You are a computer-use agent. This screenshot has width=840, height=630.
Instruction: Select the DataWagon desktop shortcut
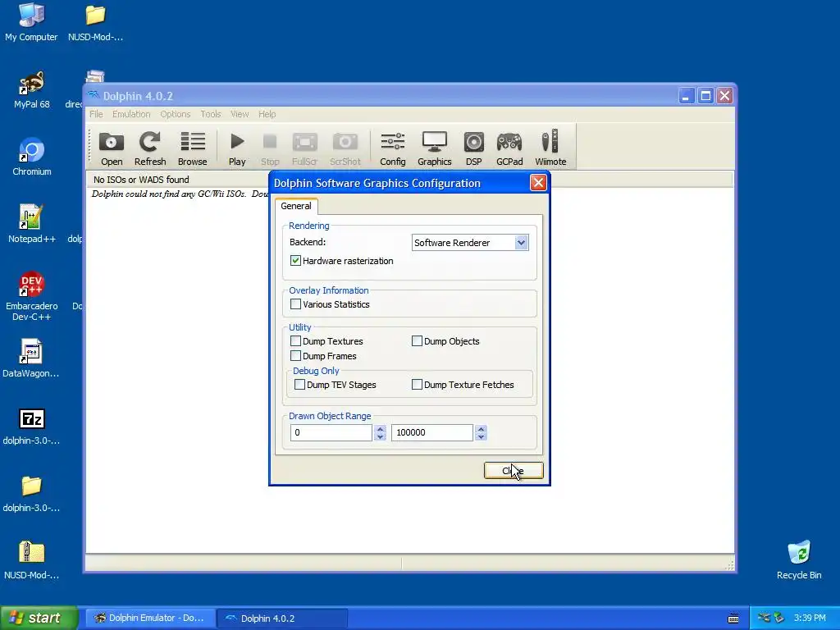pos(30,358)
